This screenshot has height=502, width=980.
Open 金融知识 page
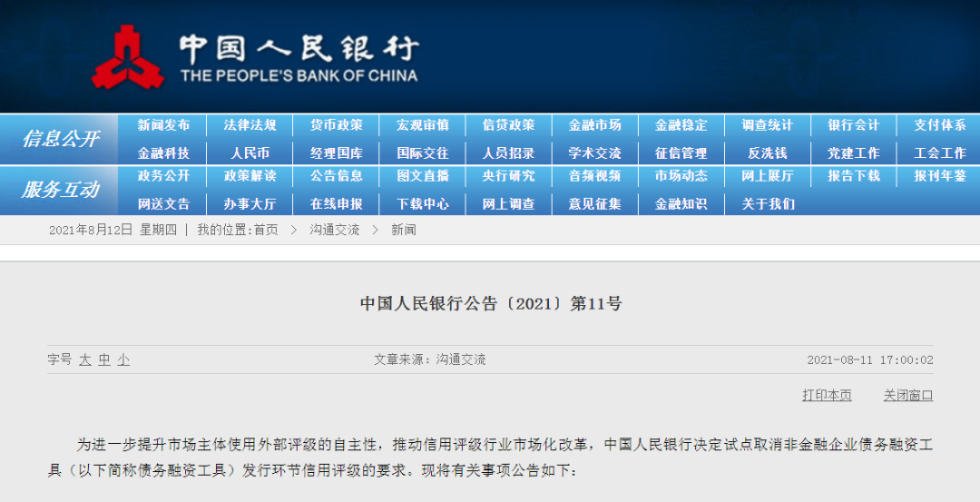tap(681, 204)
